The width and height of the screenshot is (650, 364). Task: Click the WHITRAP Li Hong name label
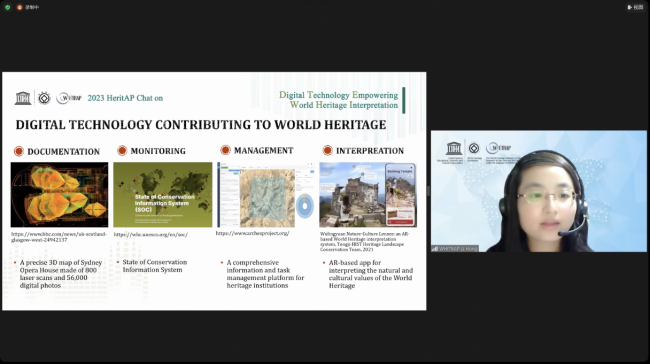pyautogui.click(x=455, y=248)
